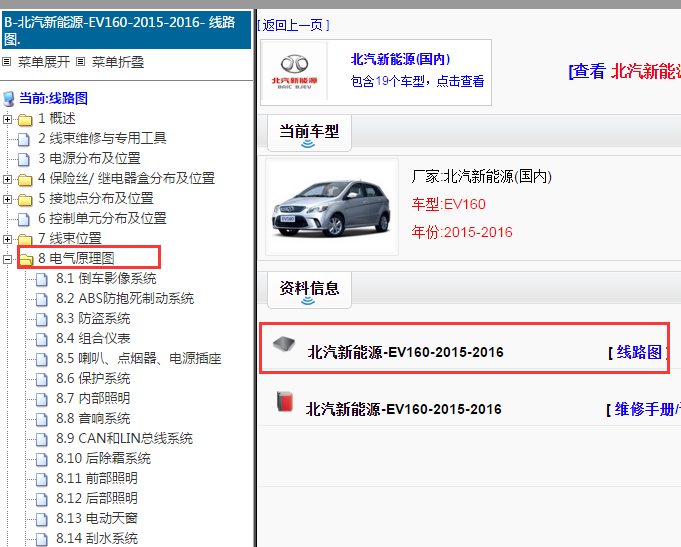This screenshot has width=681, height=547.
Task: Collapse the '8 电气原理图' tree node
Action: pos(7,259)
